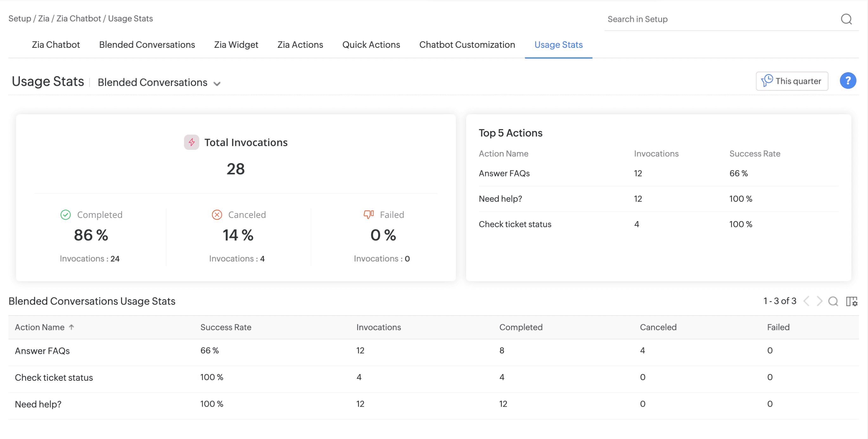The height and width of the screenshot is (439, 868).
Task: Go to previous page arrow
Action: coord(807,301)
